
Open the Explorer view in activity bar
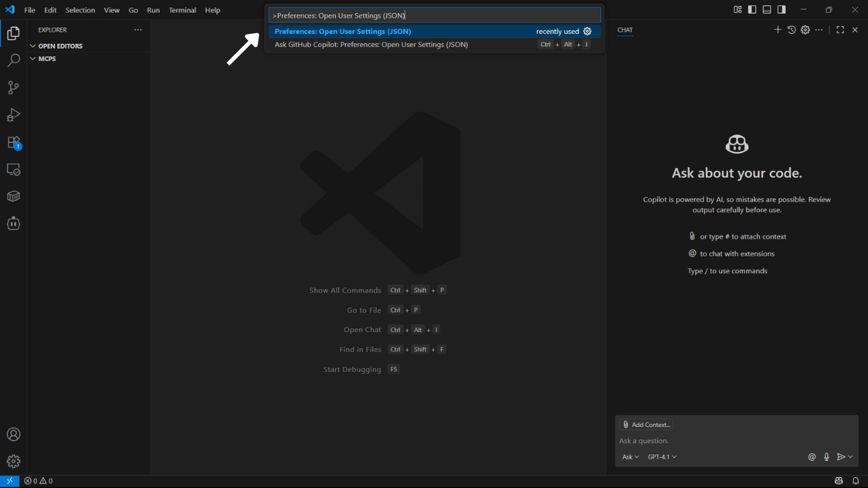pos(13,33)
